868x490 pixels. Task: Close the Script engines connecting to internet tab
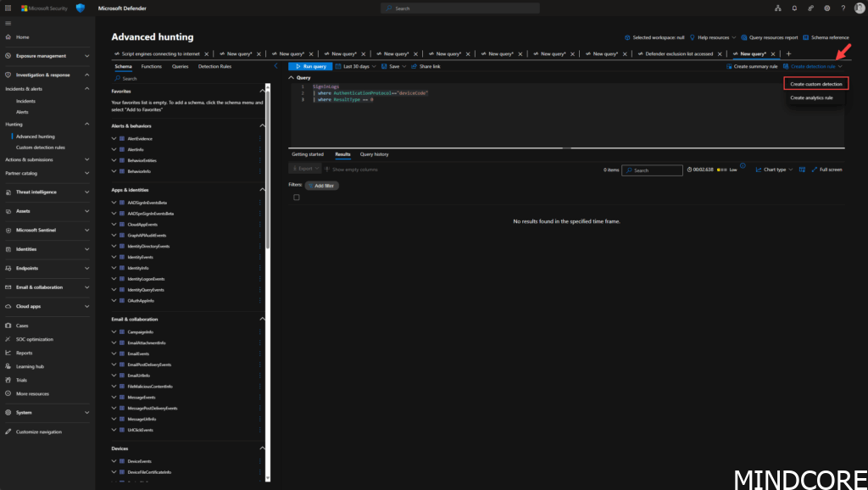tap(207, 54)
